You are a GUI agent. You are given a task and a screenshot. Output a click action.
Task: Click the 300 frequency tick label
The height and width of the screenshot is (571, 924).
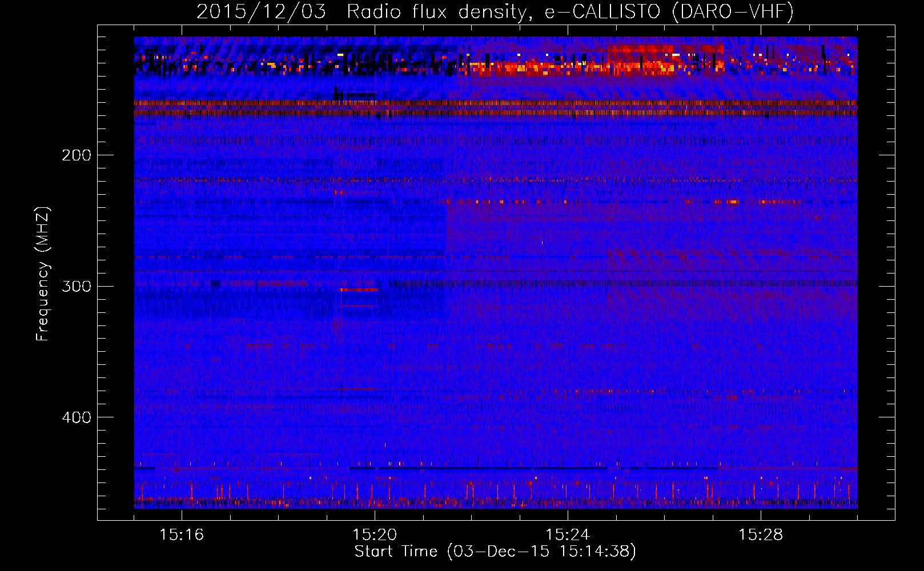pos(77,286)
